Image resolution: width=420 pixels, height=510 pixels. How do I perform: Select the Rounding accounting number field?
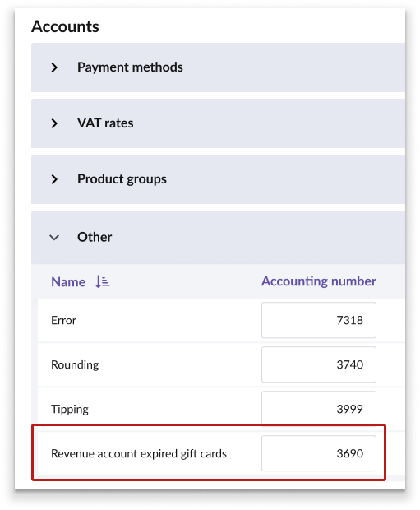[319, 364]
